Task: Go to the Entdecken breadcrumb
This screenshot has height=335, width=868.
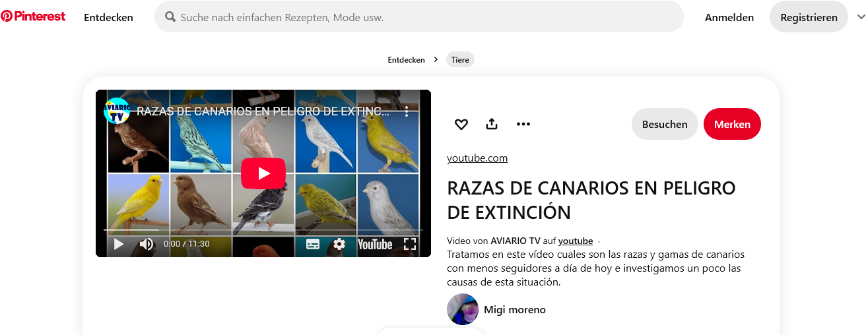Action: 406,59
